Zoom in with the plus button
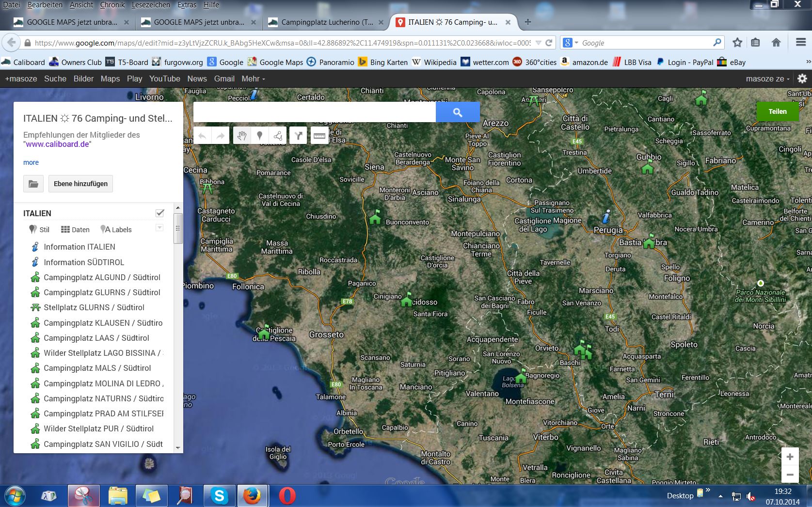The width and height of the screenshot is (812, 507). tap(790, 457)
